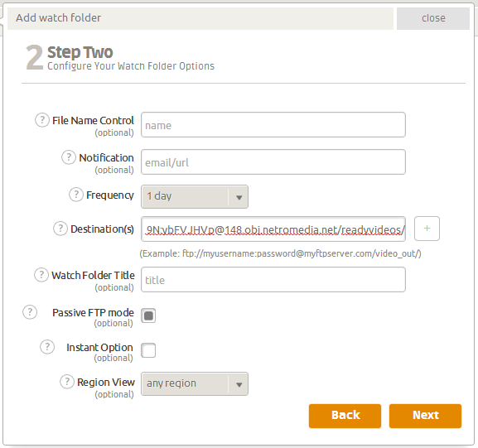Click into the Notification email/url field
Screen dimensions: 478x448
click(x=273, y=161)
